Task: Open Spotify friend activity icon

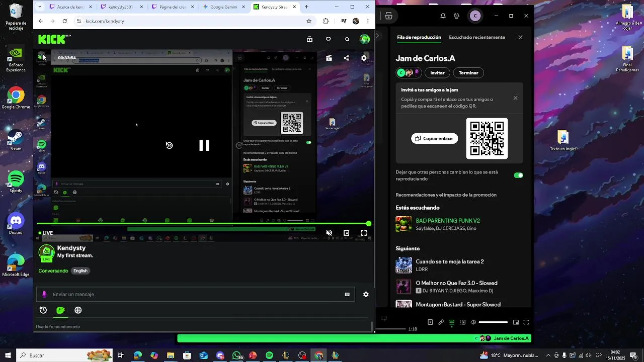Action: pyautogui.click(x=456, y=16)
